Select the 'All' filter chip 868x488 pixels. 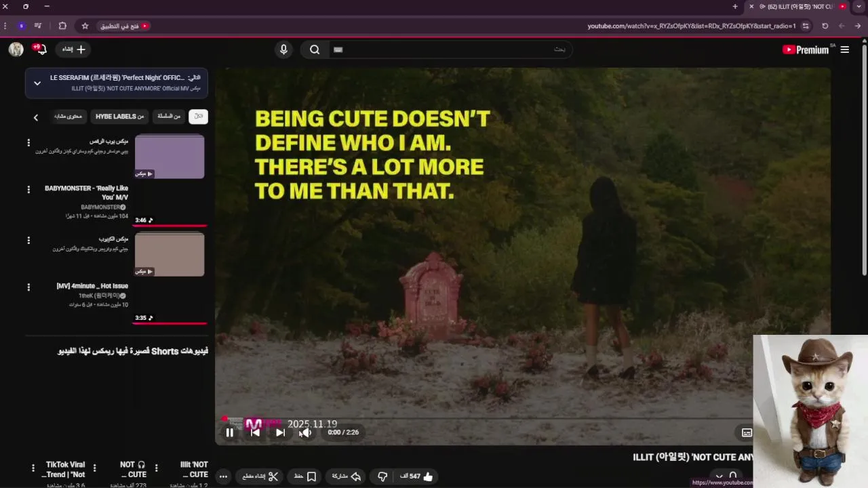(198, 117)
